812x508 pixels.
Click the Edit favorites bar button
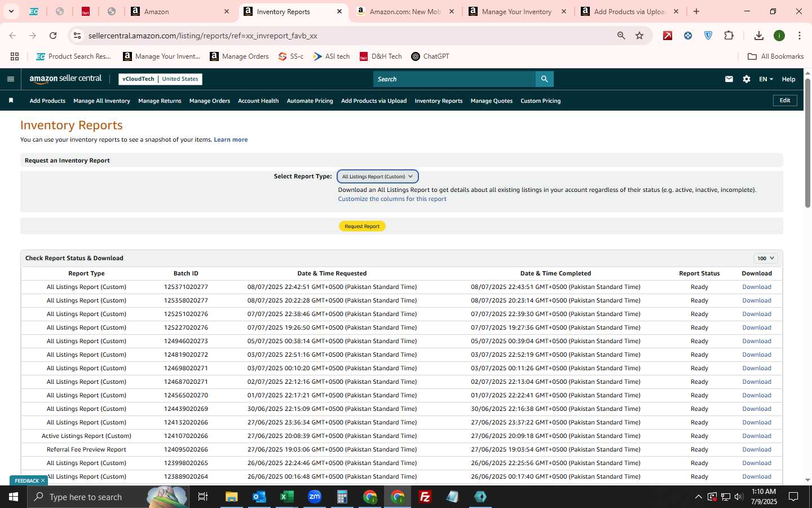click(x=785, y=100)
